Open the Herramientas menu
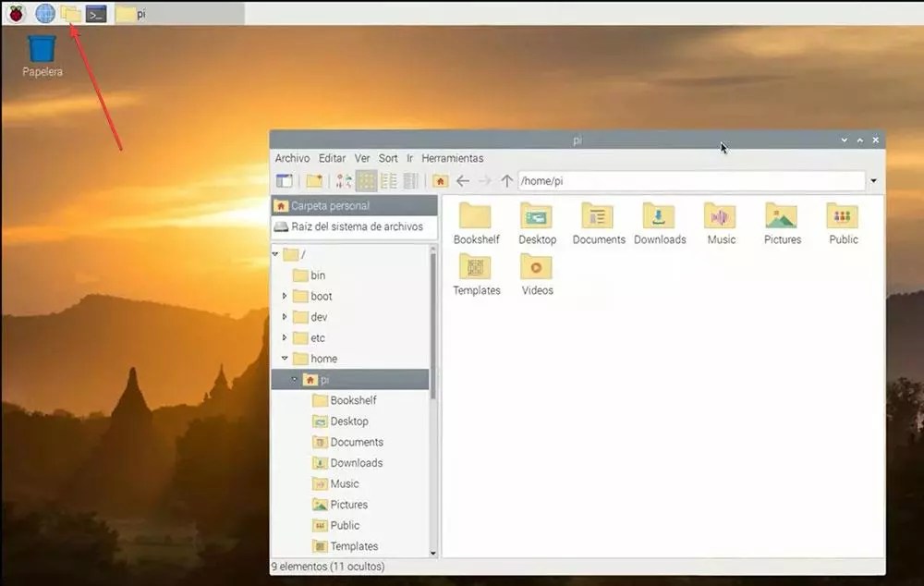 coord(452,158)
